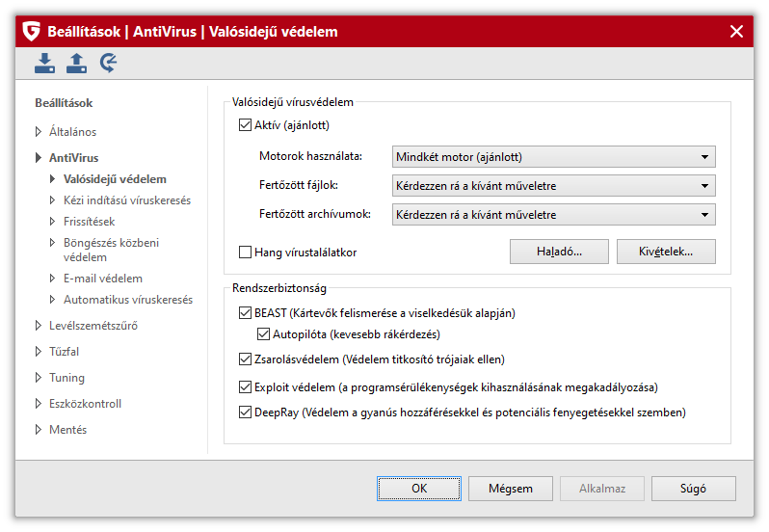The width and height of the screenshot is (769, 532).
Task: Select Kézi indítású víruskeresés
Action: click(x=127, y=200)
